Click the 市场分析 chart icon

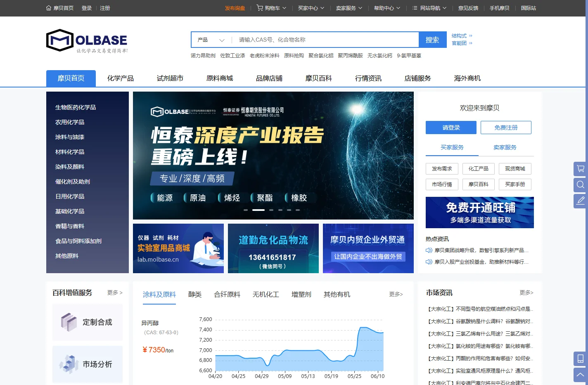point(69,364)
